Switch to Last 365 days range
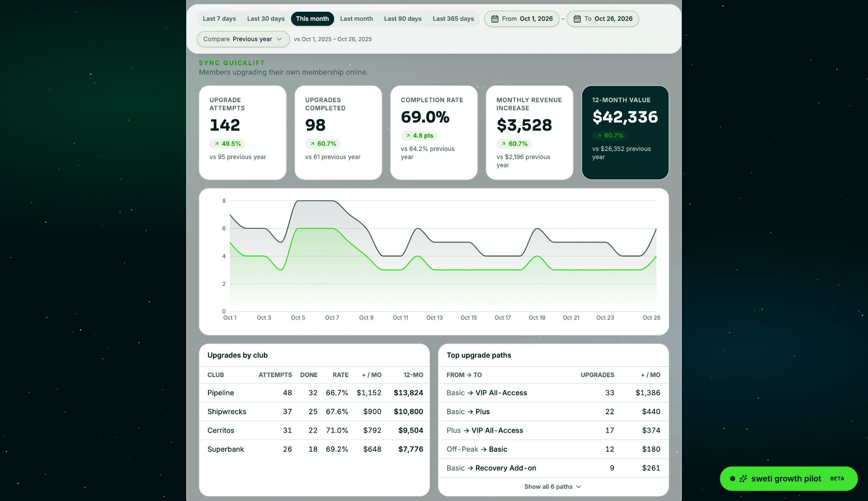The image size is (868, 501). point(453,19)
